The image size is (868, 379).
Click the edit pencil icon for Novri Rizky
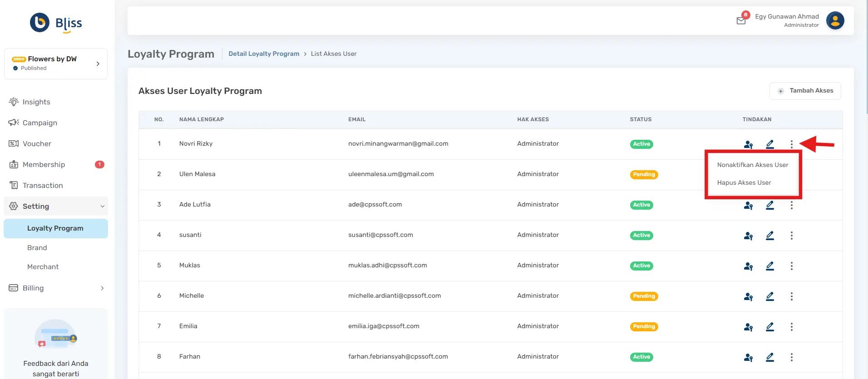tap(770, 144)
